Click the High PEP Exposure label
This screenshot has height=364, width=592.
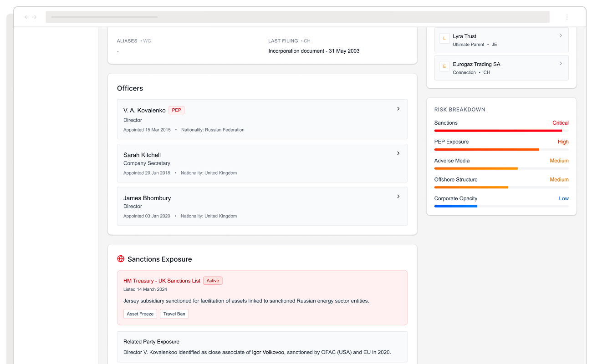pos(563,142)
